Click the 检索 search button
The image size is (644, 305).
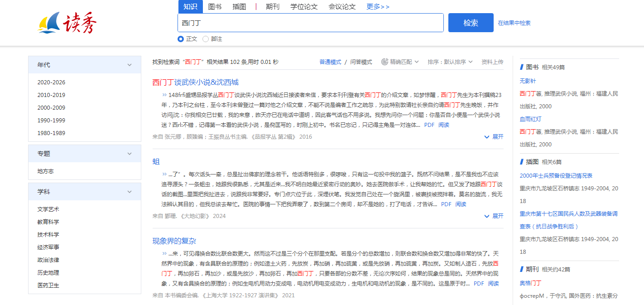click(x=471, y=23)
